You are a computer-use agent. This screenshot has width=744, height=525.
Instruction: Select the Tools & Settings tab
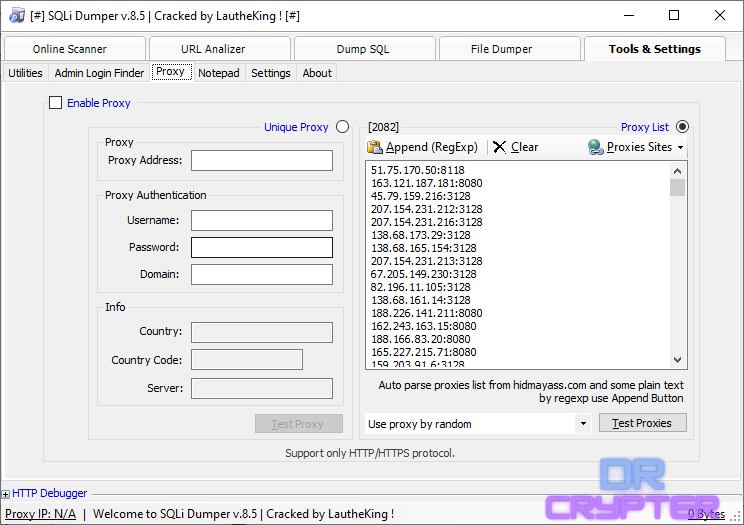click(655, 49)
